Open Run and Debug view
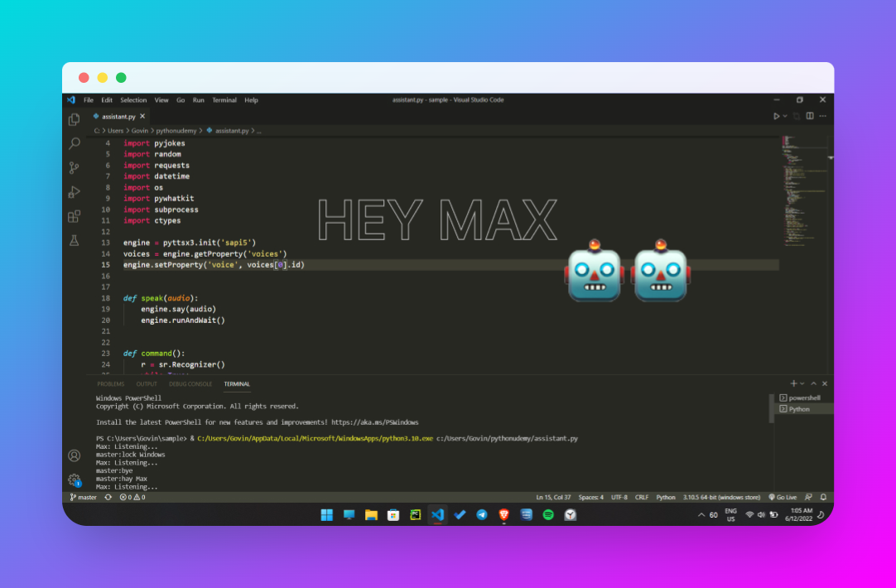 (75, 192)
